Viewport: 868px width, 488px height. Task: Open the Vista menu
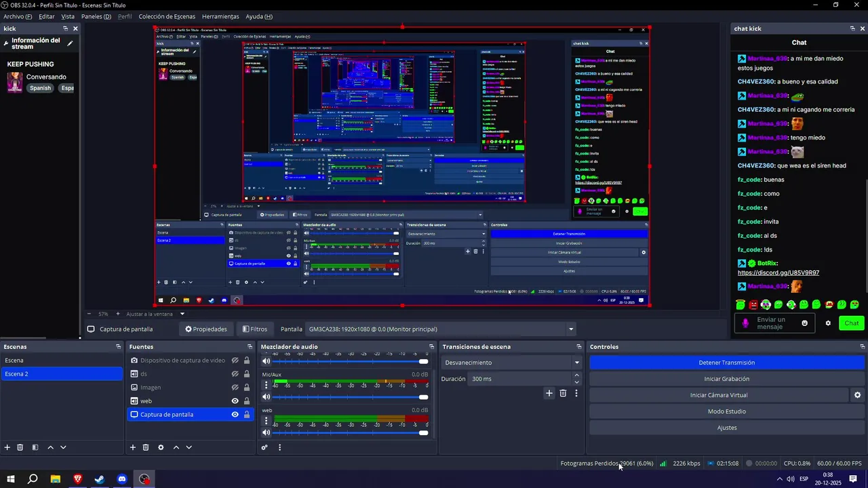tap(68, 16)
